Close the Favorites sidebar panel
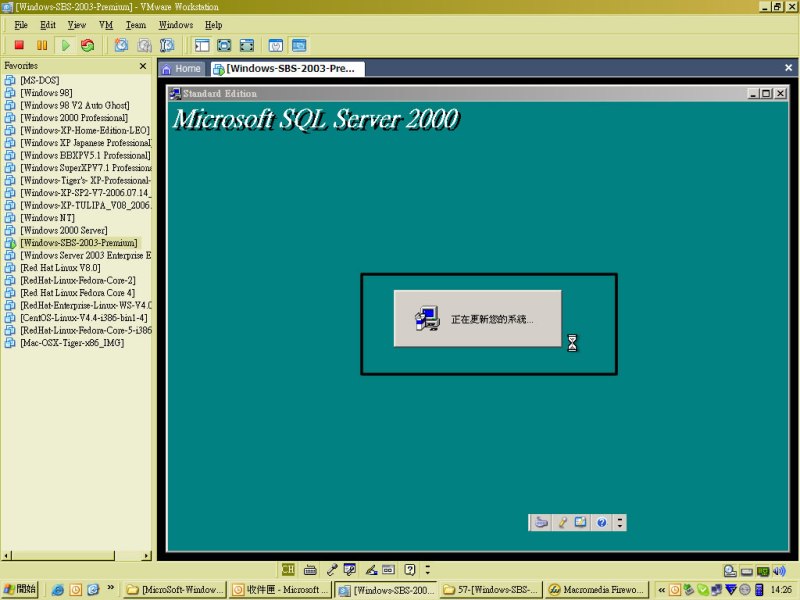Viewport: 800px width, 600px height. (143, 66)
